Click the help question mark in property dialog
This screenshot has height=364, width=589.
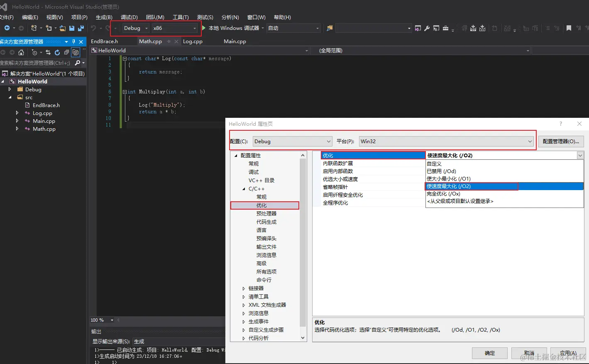(x=560, y=124)
